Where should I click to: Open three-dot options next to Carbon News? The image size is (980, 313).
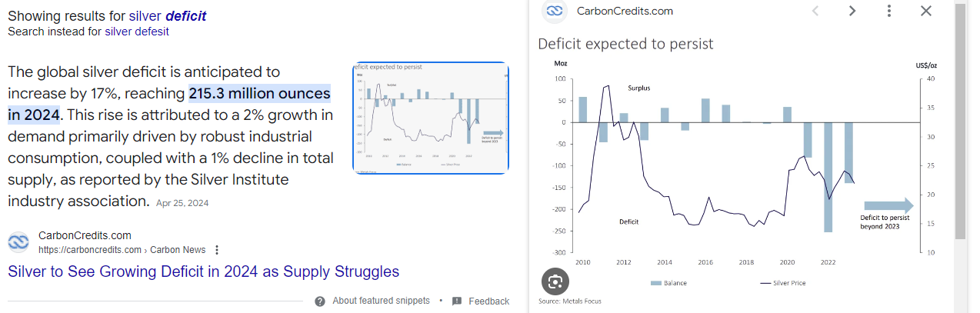tap(217, 250)
